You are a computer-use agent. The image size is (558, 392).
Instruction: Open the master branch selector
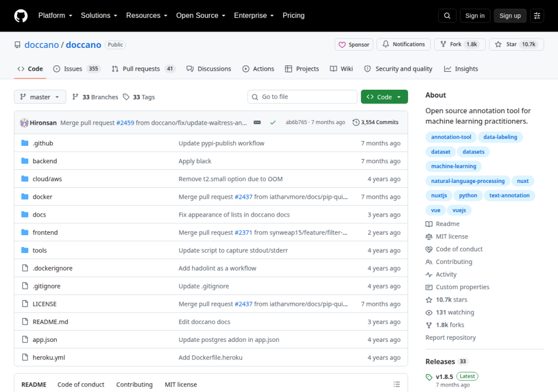pyautogui.click(x=40, y=97)
